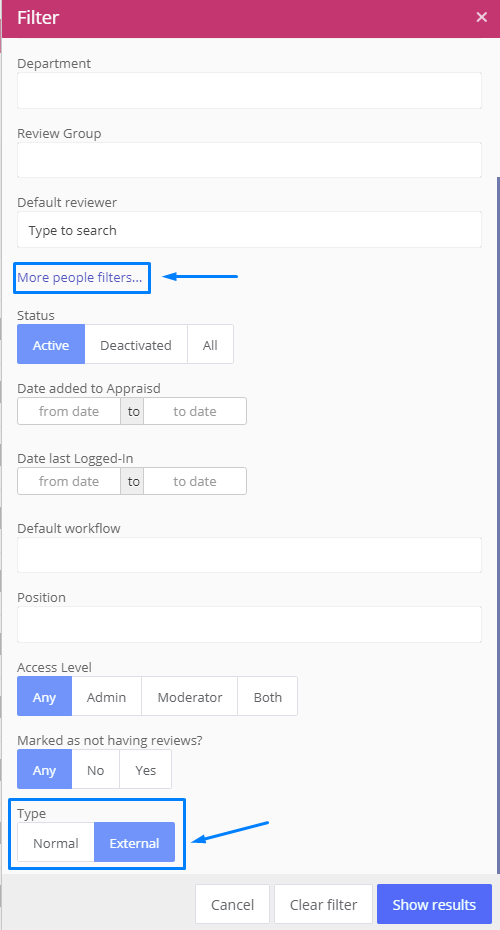This screenshot has width=500, height=930.
Task: Open the Default workflow dropdown
Action: click(249, 555)
